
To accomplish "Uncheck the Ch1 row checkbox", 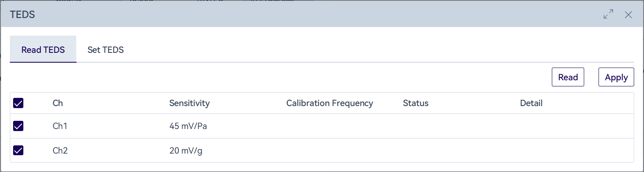I will 18,126.
